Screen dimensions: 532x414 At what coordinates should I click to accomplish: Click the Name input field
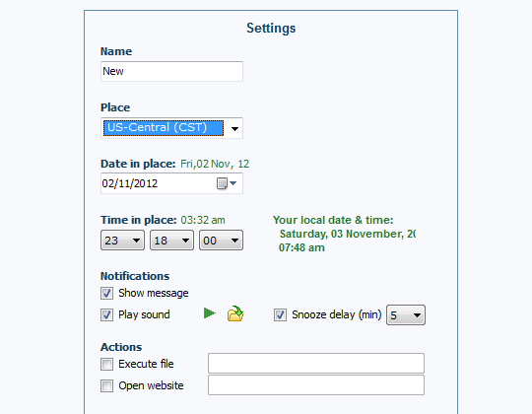coord(171,71)
